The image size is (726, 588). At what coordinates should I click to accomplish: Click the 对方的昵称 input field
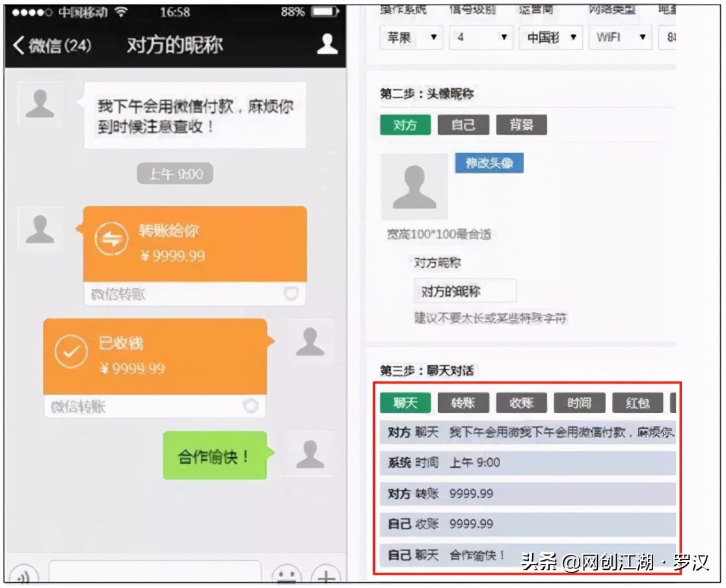coord(466,291)
